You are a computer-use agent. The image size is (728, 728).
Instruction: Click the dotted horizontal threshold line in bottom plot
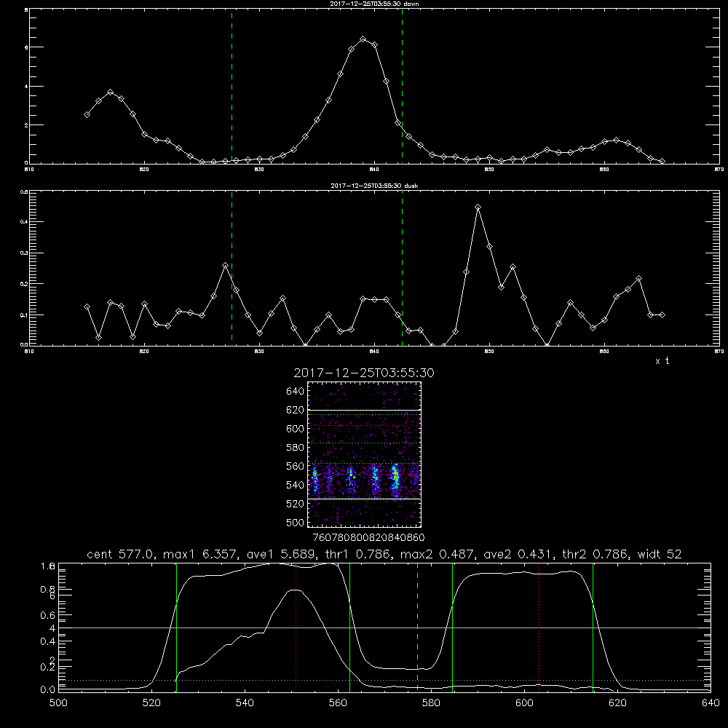(384, 680)
